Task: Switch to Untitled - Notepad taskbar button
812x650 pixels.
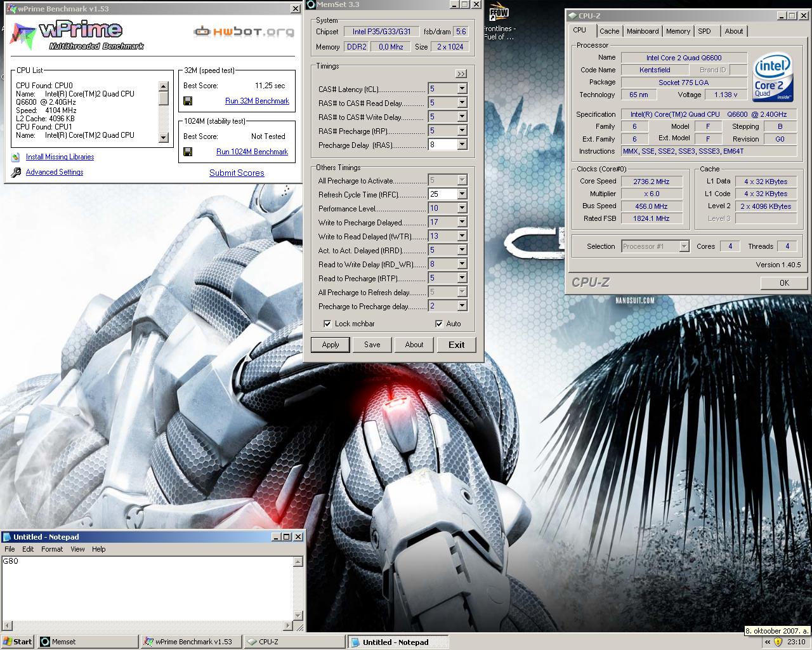Action: pyautogui.click(x=398, y=642)
